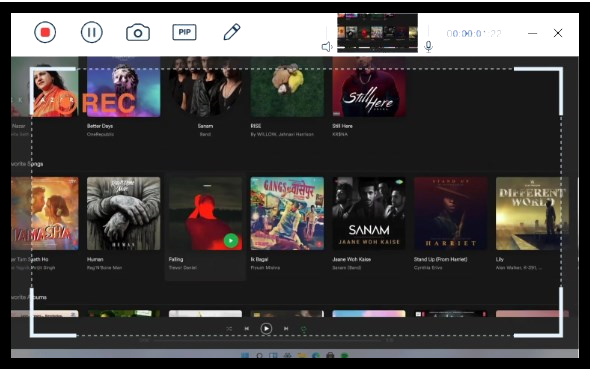Open the Sanam Jaane Woh Kaise cover
Screen dimensions: 612x384
click(369, 213)
